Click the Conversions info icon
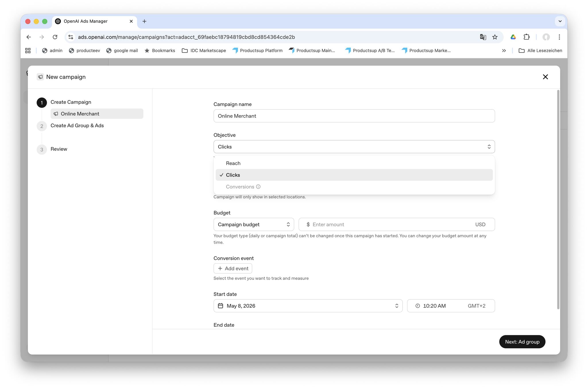This screenshot has height=389, width=588. click(x=258, y=187)
